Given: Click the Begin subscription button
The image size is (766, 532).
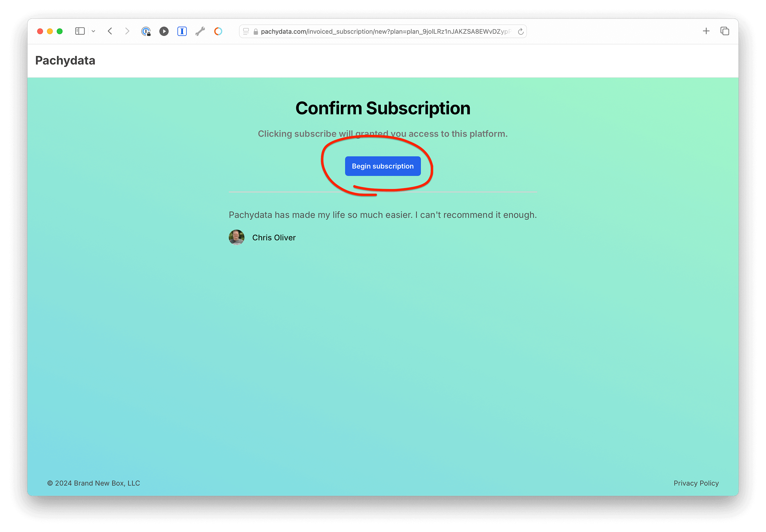Looking at the screenshot, I should [382, 166].
